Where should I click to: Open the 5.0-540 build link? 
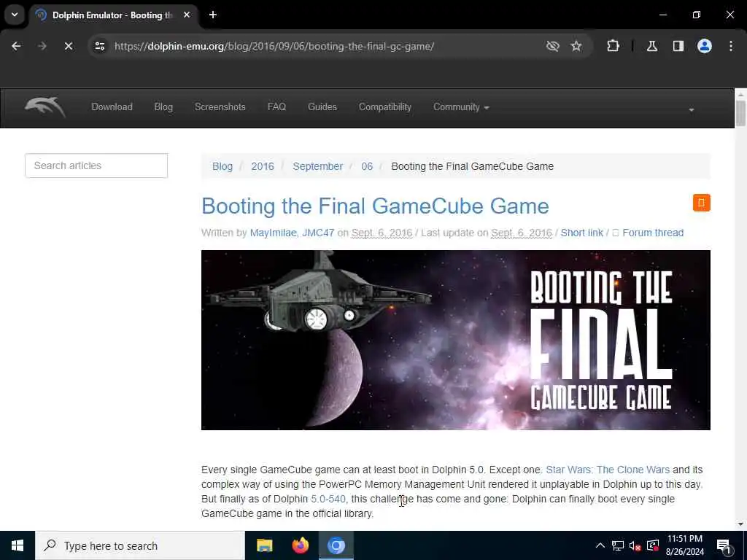(328, 499)
